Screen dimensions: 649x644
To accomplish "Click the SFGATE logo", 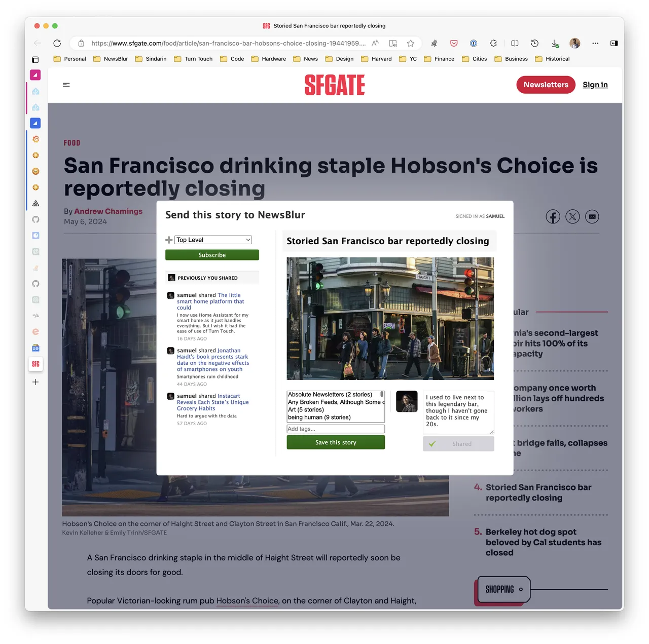I will pyautogui.click(x=335, y=85).
